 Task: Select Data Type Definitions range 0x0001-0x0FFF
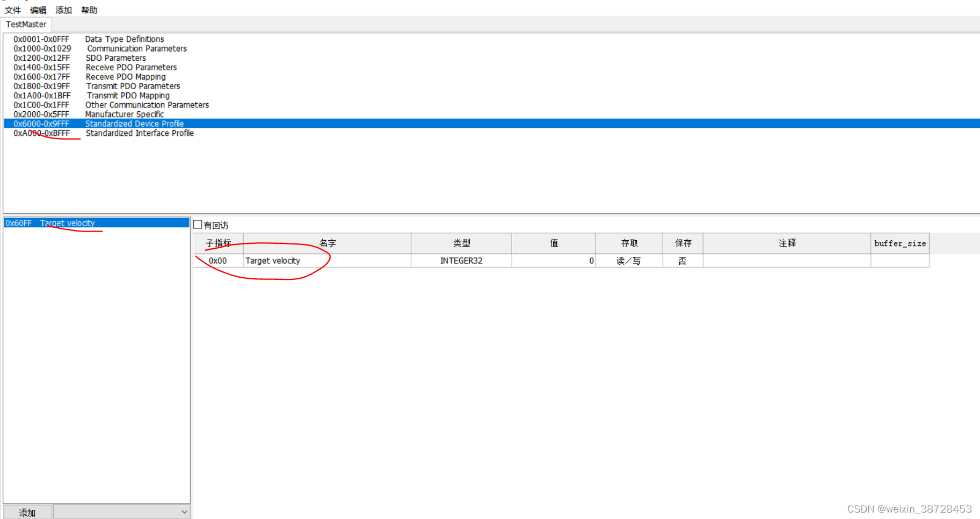point(492,39)
